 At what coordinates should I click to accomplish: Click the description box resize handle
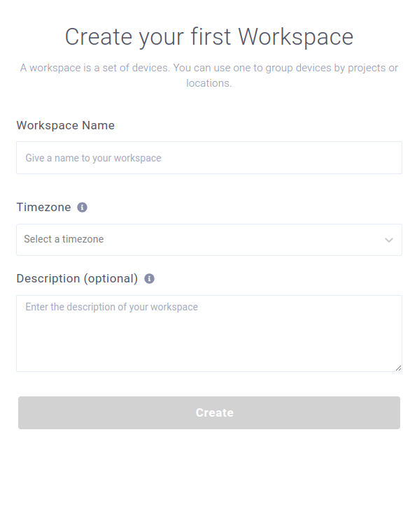point(398,368)
